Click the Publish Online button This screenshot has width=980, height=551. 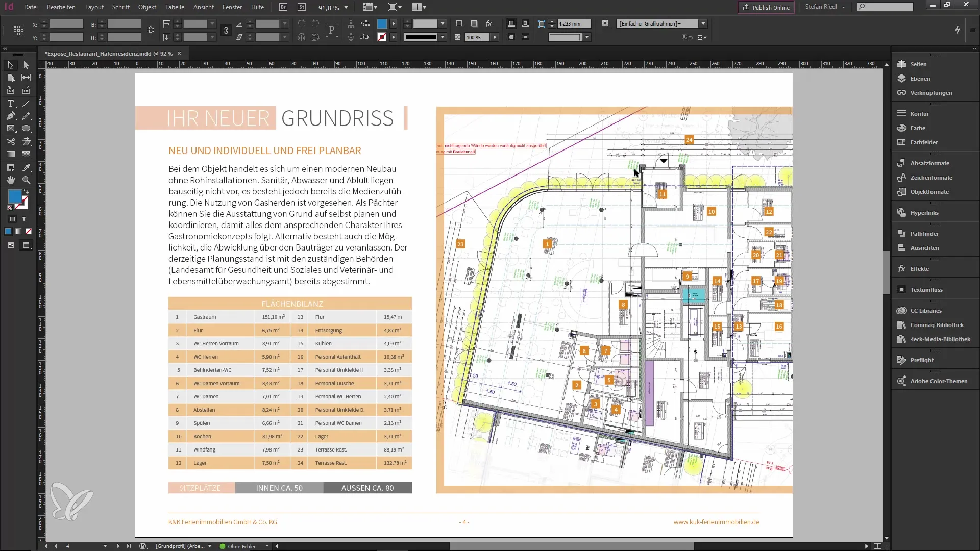tap(766, 8)
